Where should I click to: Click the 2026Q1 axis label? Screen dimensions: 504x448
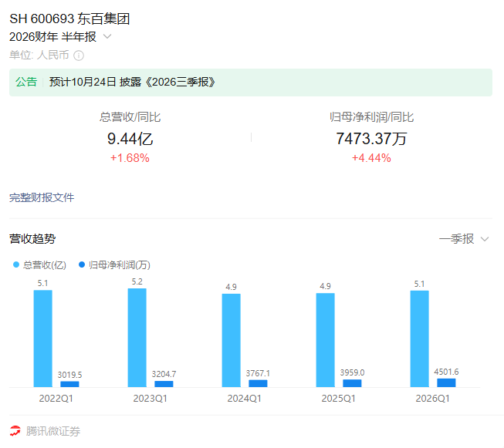[433, 399]
